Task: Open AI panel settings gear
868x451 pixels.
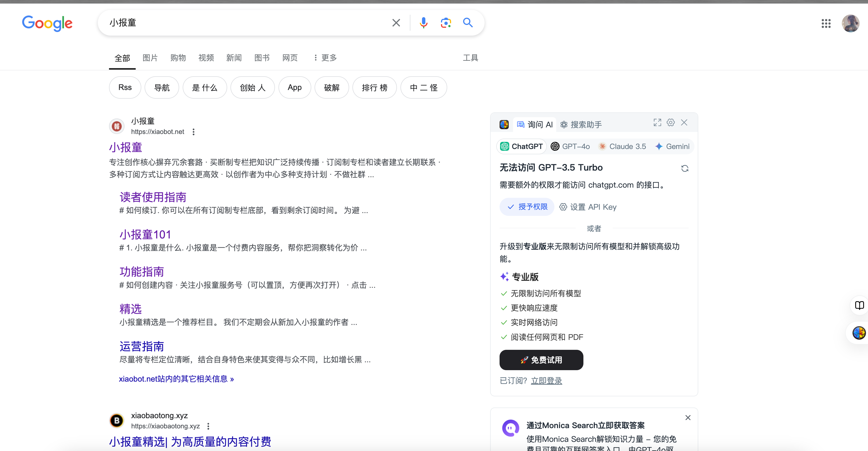Action: pos(671,122)
